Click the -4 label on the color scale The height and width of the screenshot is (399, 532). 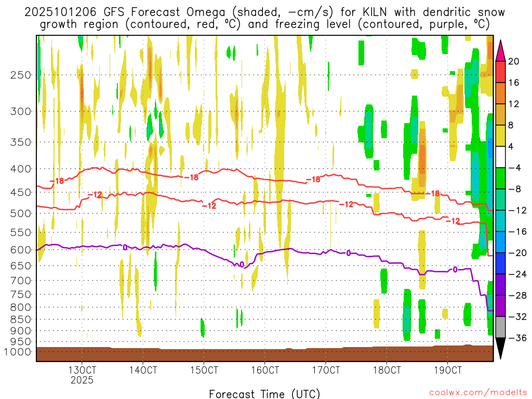pos(514,168)
